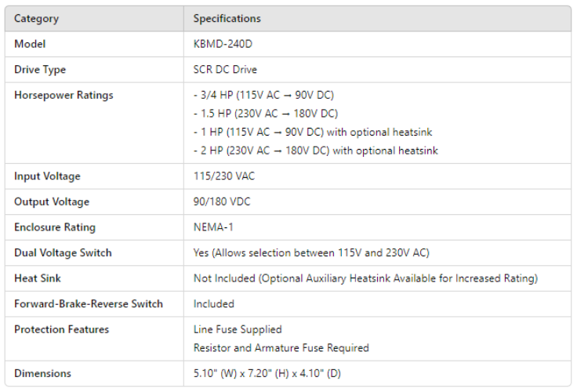This screenshot has height=392, width=577.
Task: Click the Line Fuse Supplied text
Action: click(238, 329)
